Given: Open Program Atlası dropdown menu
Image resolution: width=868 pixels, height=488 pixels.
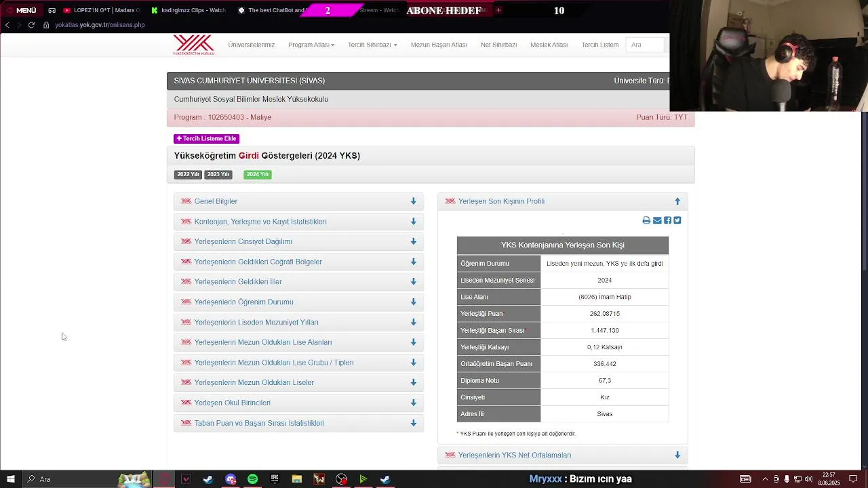Looking at the screenshot, I should [311, 45].
